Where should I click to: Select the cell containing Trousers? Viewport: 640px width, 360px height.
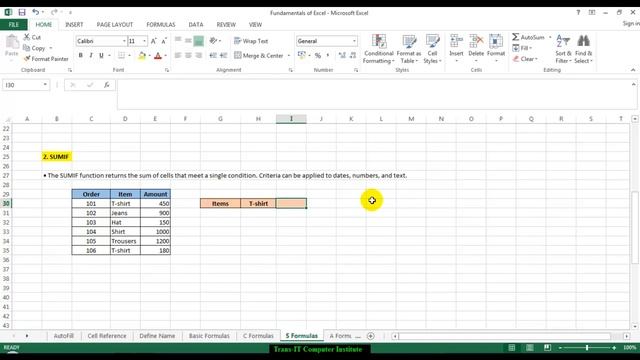tap(125, 241)
